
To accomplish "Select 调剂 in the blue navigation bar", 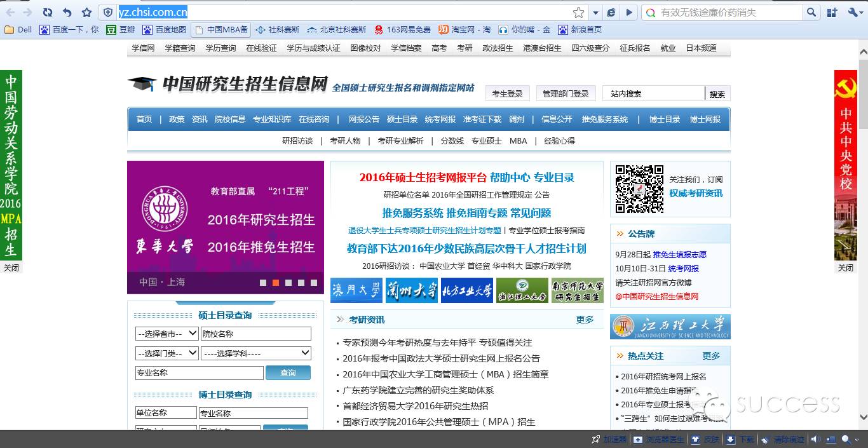I will [x=517, y=119].
